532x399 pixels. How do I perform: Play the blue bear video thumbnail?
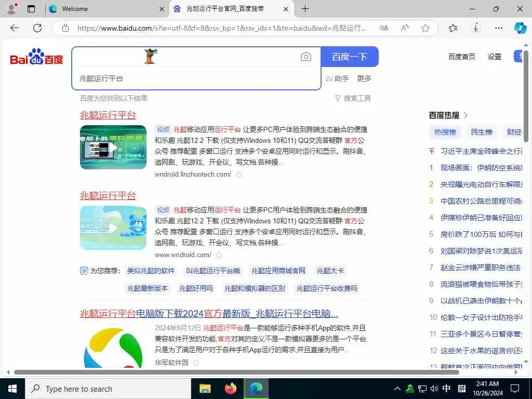point(113,228)
